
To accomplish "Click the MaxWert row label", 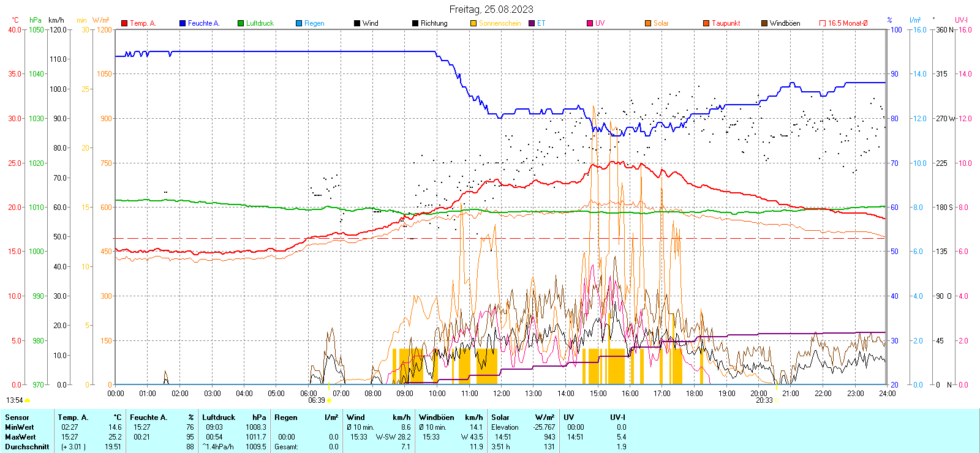I will point(20,437).
